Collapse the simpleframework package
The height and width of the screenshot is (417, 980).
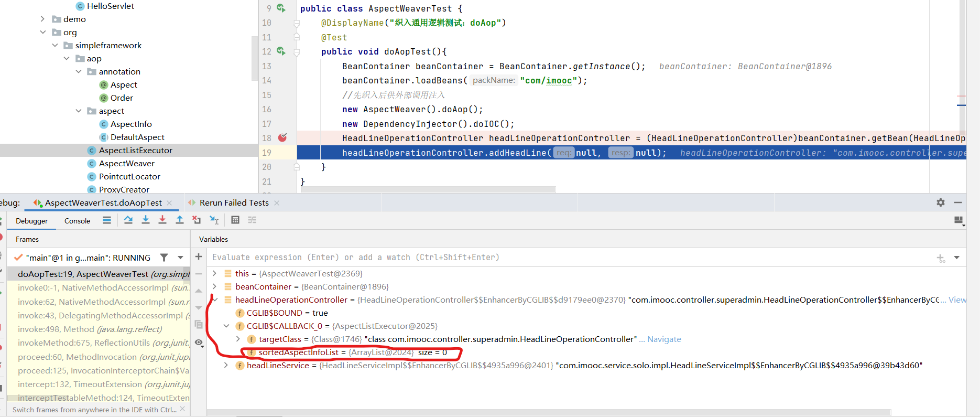(55, 45)
